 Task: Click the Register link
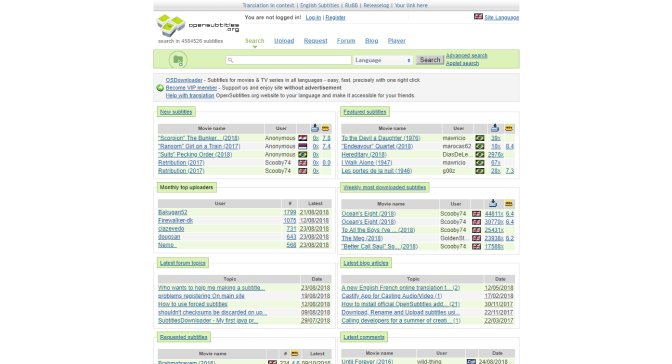[x=335, y=18]
